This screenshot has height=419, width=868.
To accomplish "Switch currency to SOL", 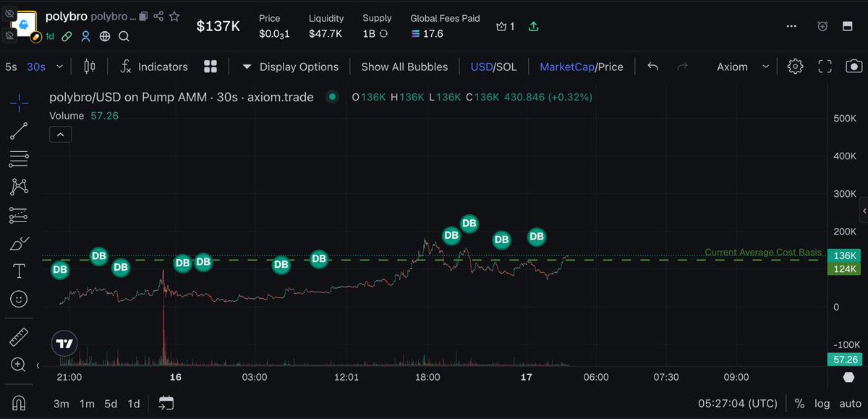I will [506, 67].
